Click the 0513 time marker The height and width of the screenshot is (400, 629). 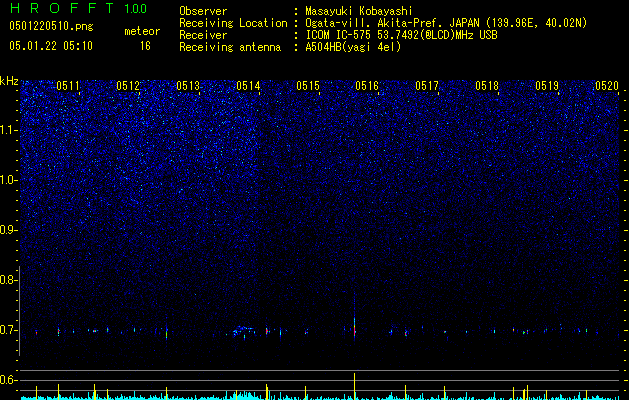[188, 86]
